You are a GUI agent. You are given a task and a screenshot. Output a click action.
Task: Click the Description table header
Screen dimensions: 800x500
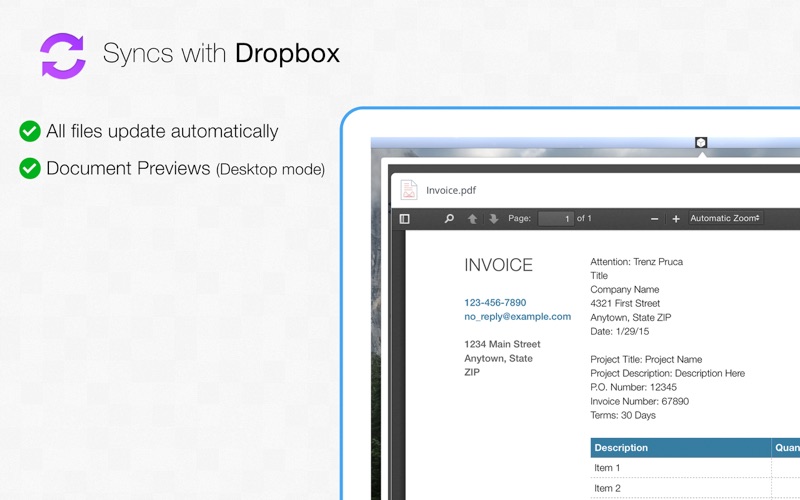pyautogui.click(x=681, y=447)
